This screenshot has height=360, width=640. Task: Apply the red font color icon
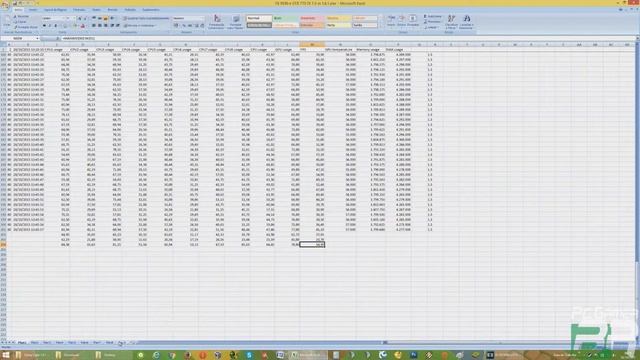pos(83,26)
